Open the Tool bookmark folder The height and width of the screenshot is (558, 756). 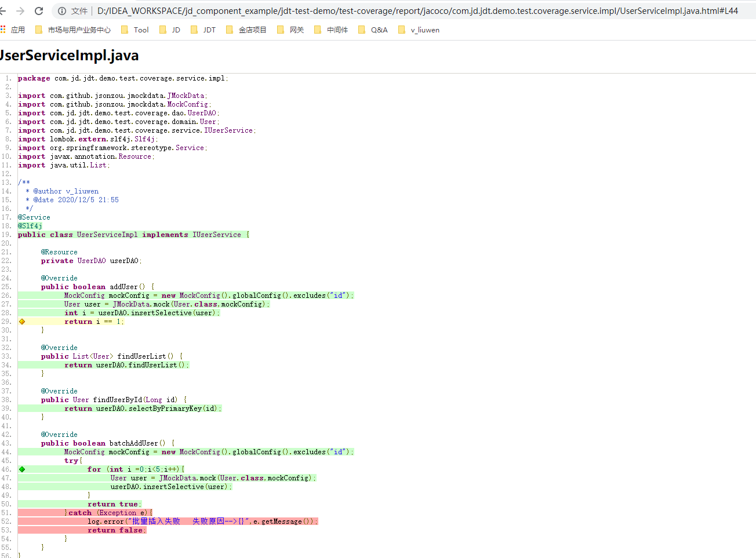[135, 30]
